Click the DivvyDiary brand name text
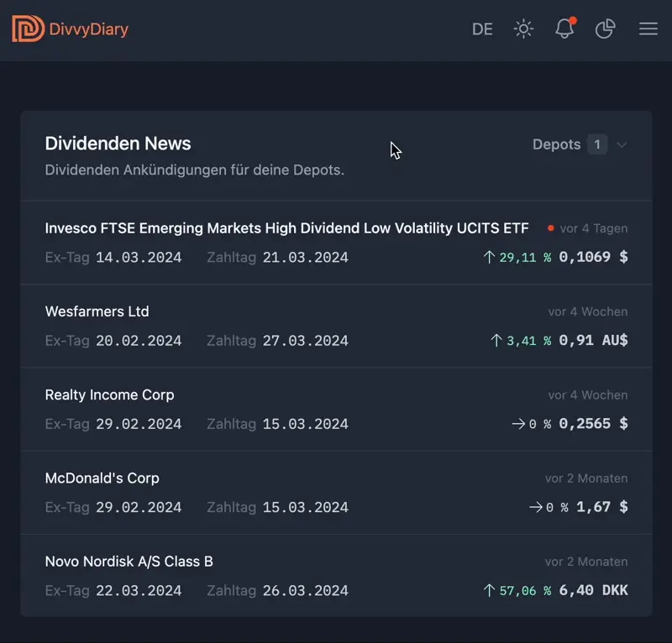 click(x=90, y=29)
